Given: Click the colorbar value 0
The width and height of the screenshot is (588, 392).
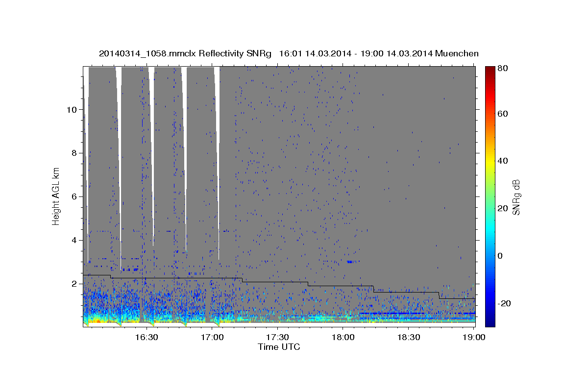Looking at the screenshot, I should (500, 256).
